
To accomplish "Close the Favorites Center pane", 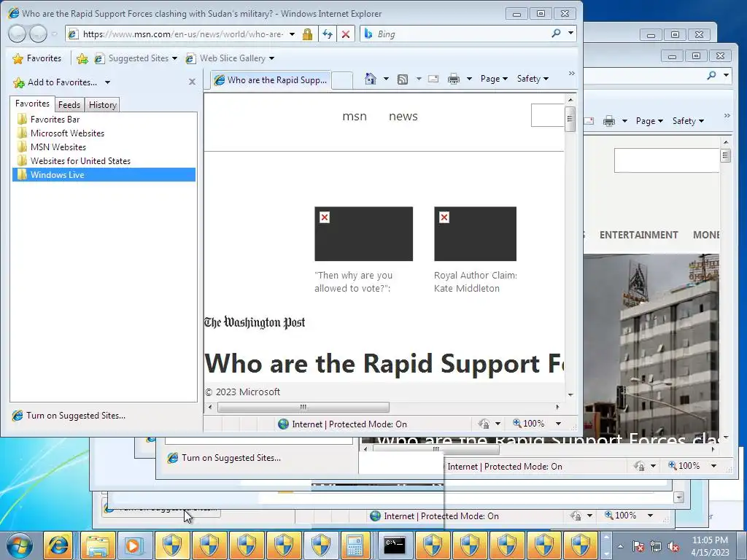I will coord(192,82).
